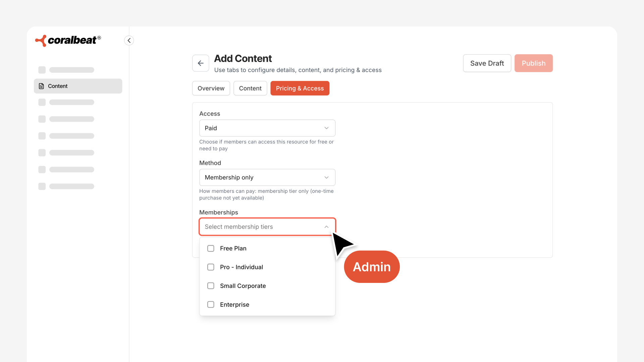Image resolution: width=644 pixels, height=362 pixels.
Task: Click the chevron arrow in Access field
Action: pyautogui.click(x=326, y=128)
